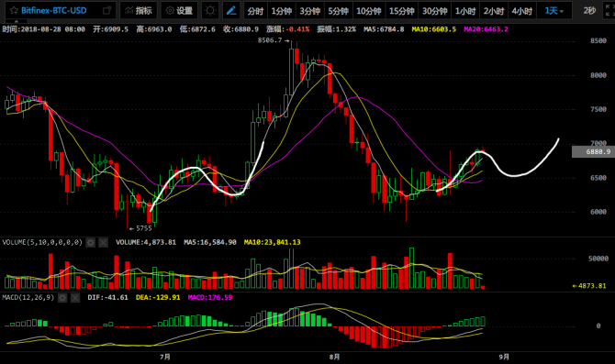Click the 8月 label on the time axis
The height and width of the screenshot is (364, 615).
(x=334, y=357)
